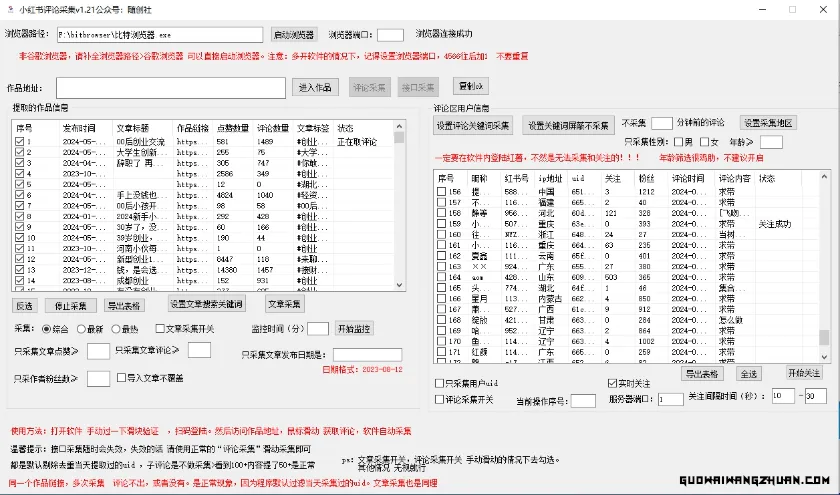Click the 复制ck button
This screenshot has width=840, height=495.
pos(471,86)
